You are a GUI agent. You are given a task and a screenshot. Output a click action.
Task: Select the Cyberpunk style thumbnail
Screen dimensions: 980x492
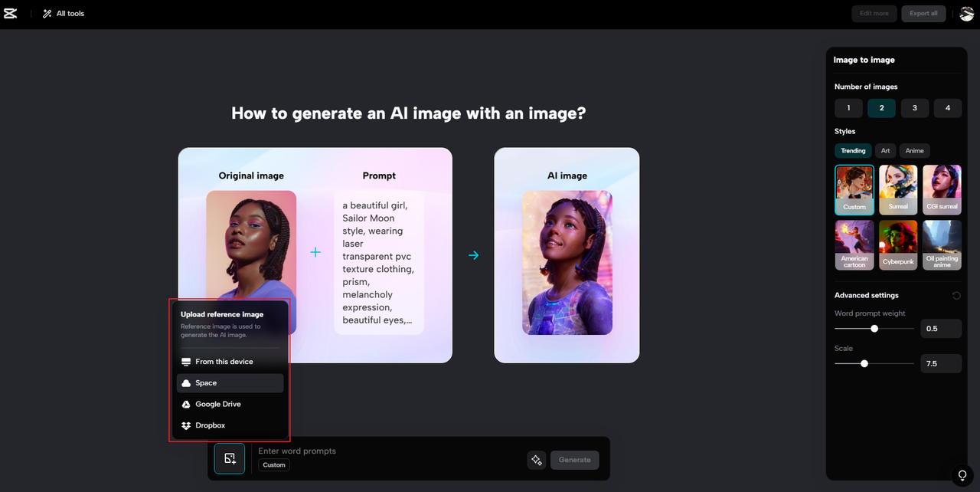click(x=898, y=244)
